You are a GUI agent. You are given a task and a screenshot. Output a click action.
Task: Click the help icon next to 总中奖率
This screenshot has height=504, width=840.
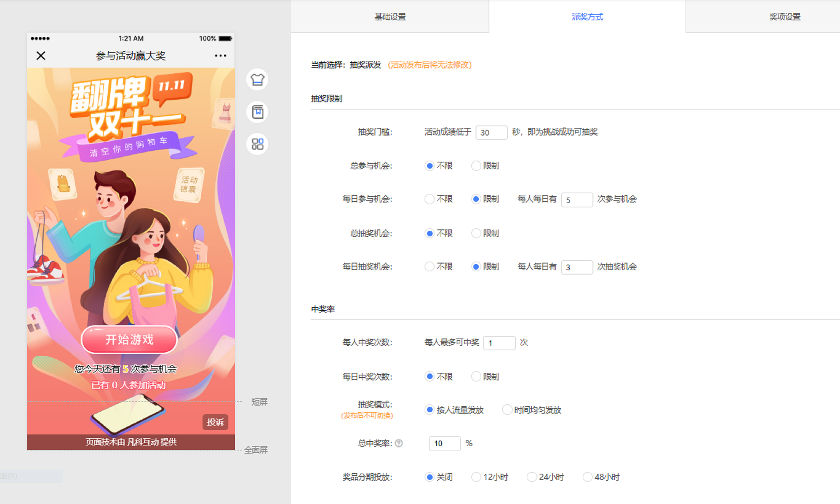(399, 443)
